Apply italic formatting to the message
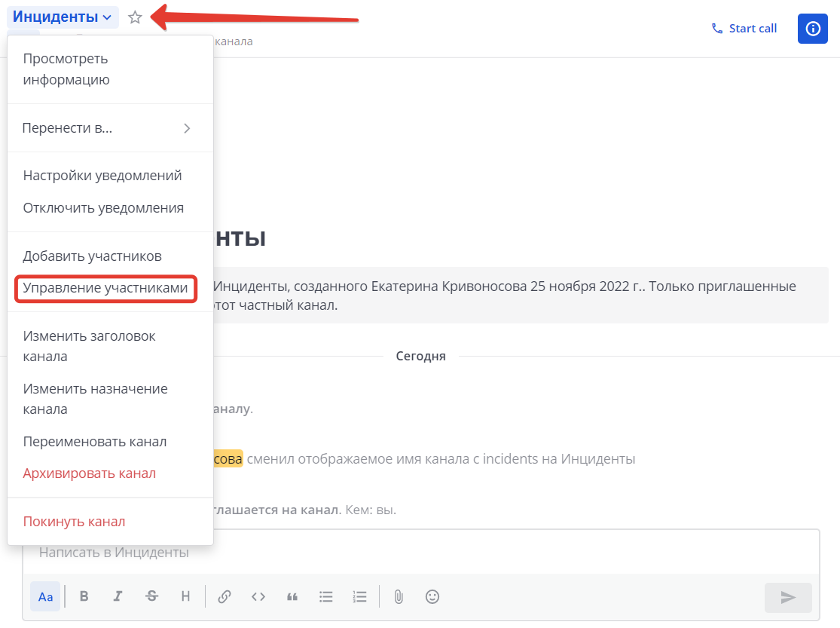Screen dimensions: 840x628 point(118,596)
